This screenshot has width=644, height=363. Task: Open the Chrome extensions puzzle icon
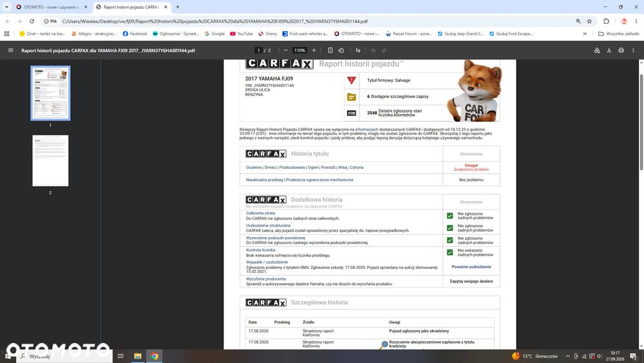coord(606,21)
